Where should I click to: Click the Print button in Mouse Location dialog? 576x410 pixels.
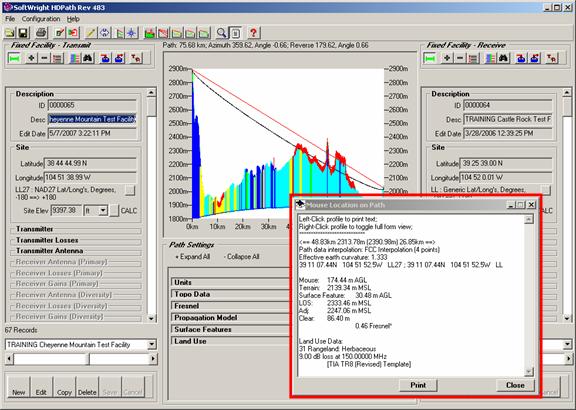click(x=418, y=385)
